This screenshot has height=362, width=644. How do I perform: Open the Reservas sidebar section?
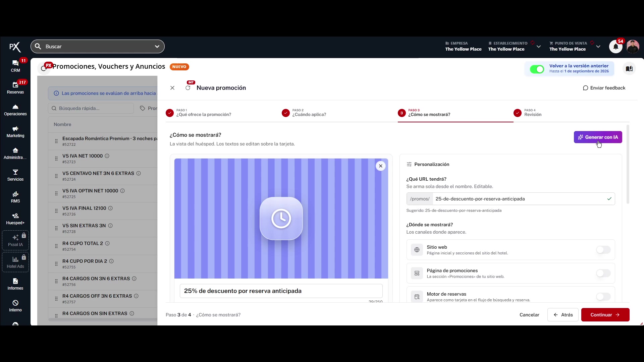coord(15,88)
